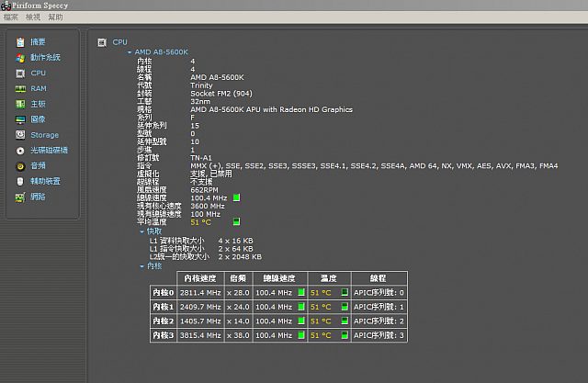
Task: Click the 內核速度 column header
Action: (200, 278)
